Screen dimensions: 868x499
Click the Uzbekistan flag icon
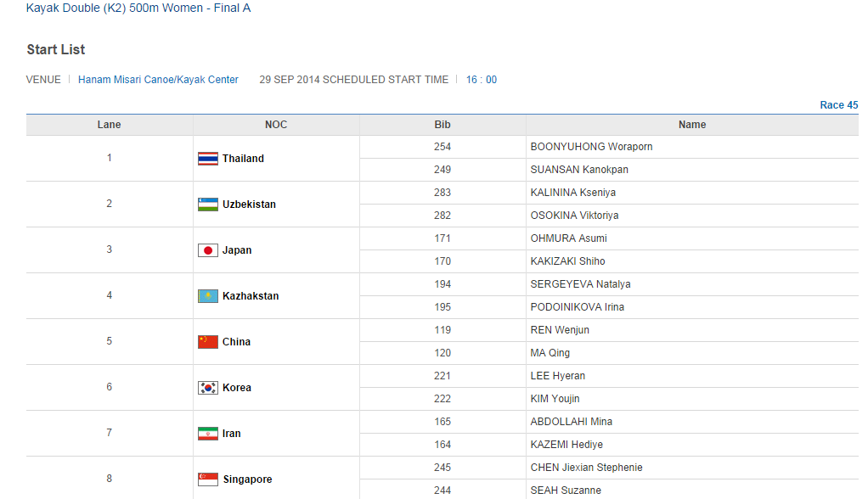tap(208, 205)
